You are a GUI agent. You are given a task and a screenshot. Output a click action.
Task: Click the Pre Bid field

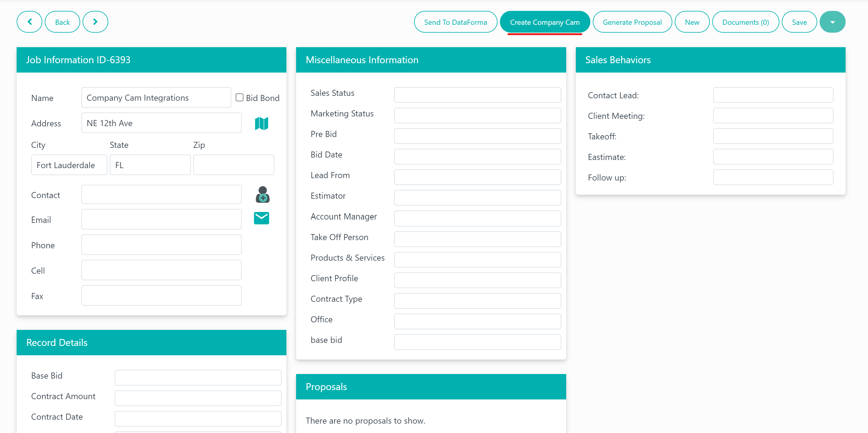(x=477, y=136)
